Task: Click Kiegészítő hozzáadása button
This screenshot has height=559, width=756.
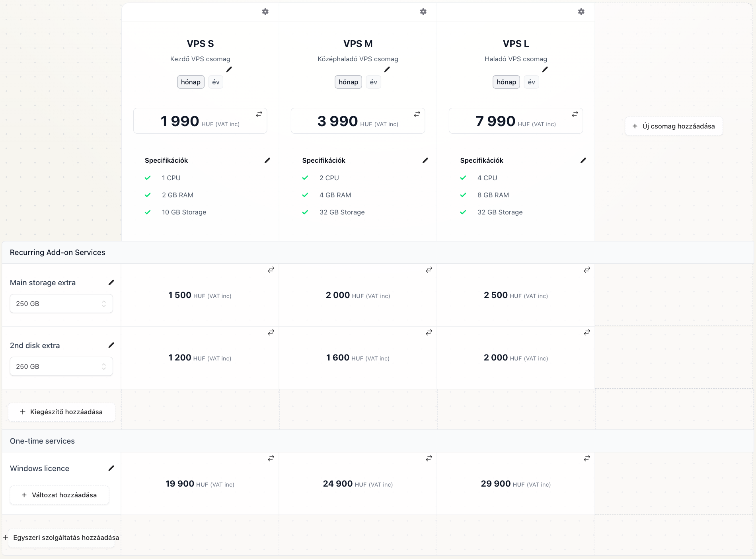Action: [62, 412]
